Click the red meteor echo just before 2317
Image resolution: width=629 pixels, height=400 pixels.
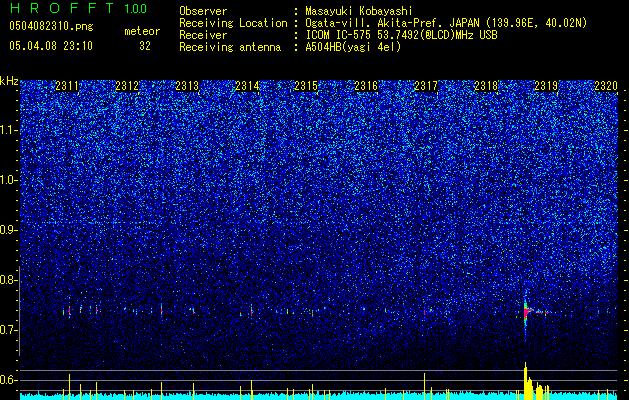click(424, 312)
